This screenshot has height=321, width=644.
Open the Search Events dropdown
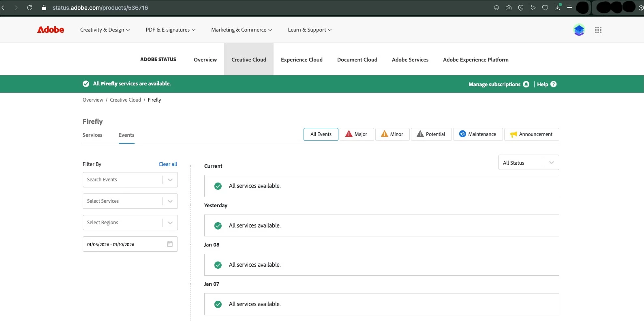pos(130,180)
